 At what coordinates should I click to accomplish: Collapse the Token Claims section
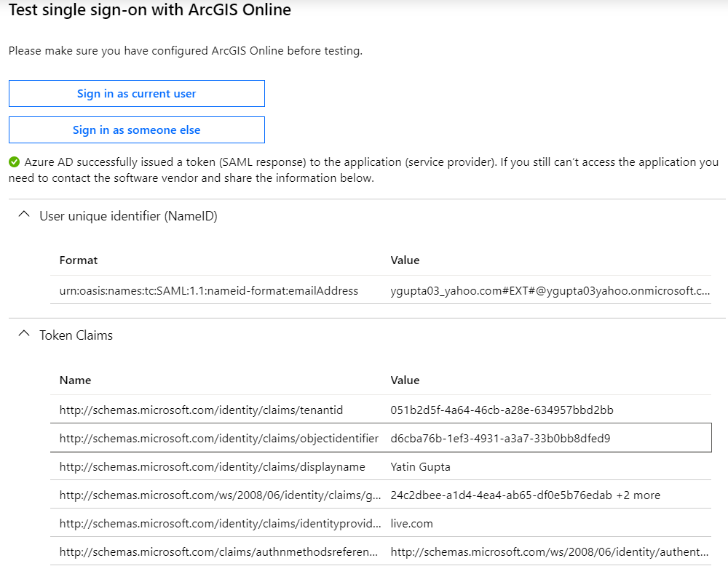[x=24, y=334]
